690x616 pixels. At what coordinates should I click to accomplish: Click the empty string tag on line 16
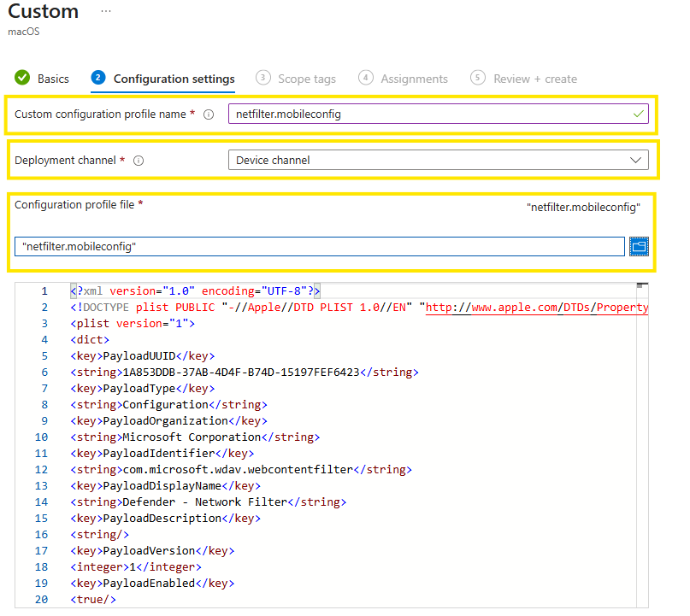tap(99, 535)
